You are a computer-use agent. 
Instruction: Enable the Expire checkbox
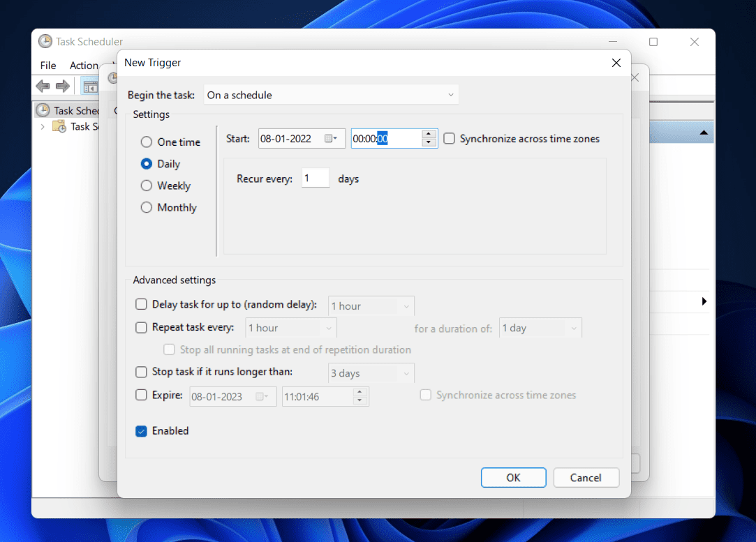(x=141, y=395)
